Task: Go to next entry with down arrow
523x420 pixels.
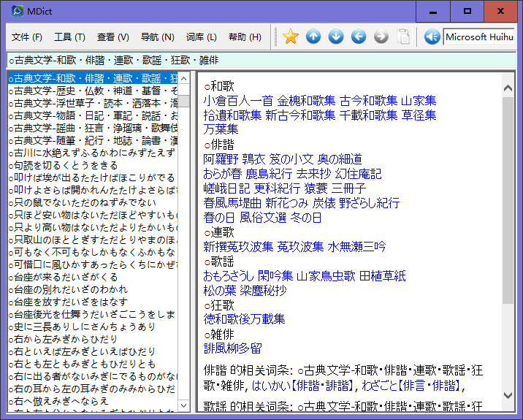Action: point(336,37)
